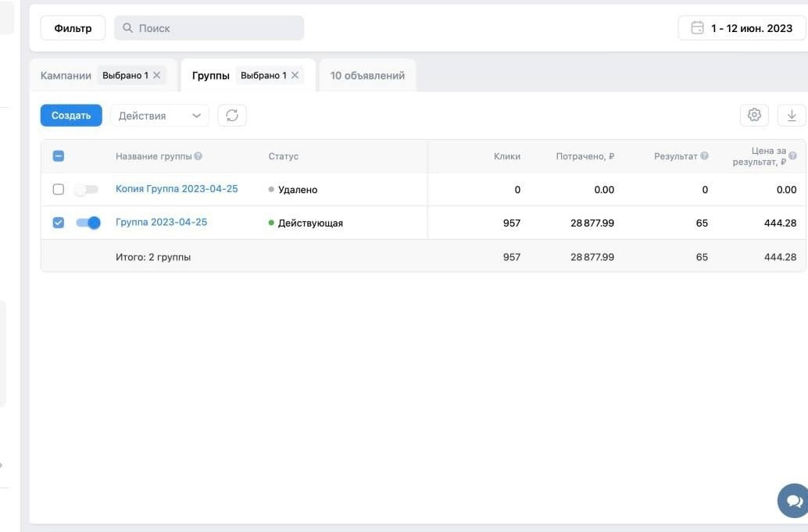Image resolution: width=808 pixels, height=532 pixels.
Task: Click the Фильтр button
Action: (73, 28)
